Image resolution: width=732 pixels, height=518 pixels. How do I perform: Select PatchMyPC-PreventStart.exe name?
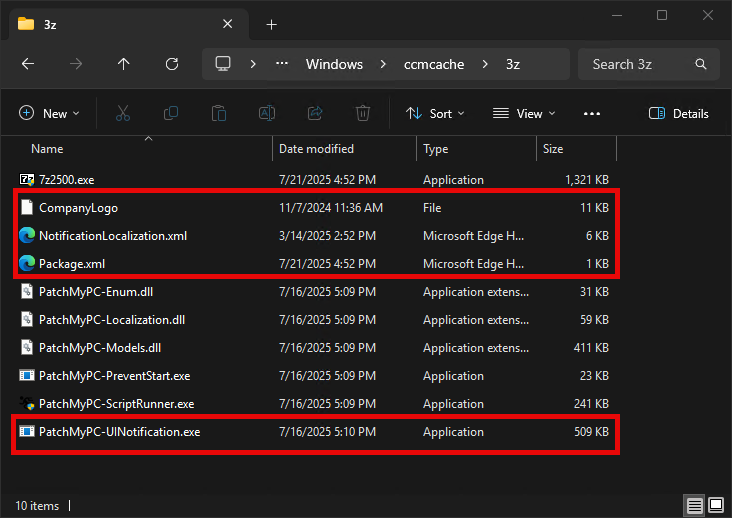tap(114, 376)
